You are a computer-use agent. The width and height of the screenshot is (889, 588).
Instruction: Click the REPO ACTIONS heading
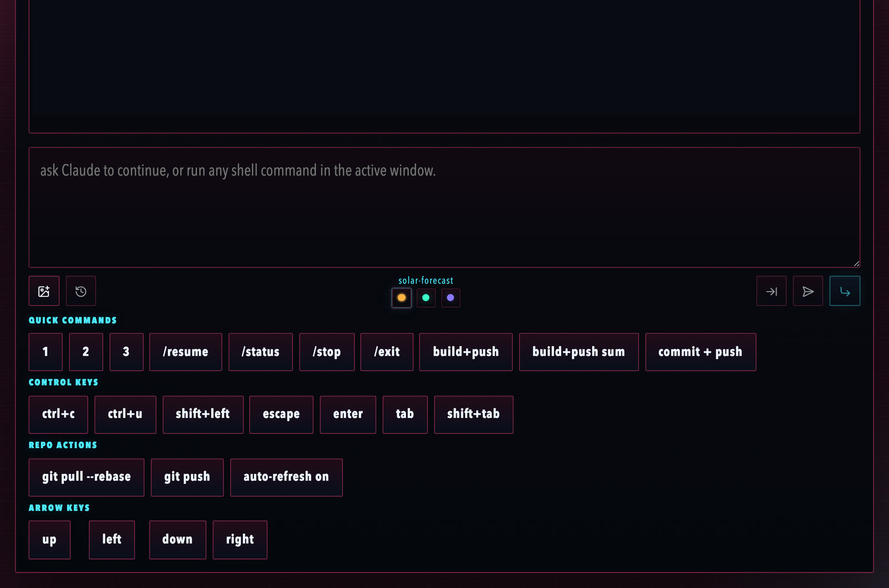point(63,445)
